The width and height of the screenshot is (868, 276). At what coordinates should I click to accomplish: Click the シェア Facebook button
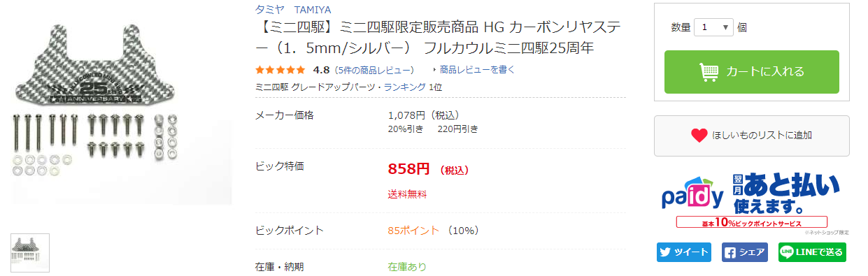pyautogui.click(x=744, y=252)
